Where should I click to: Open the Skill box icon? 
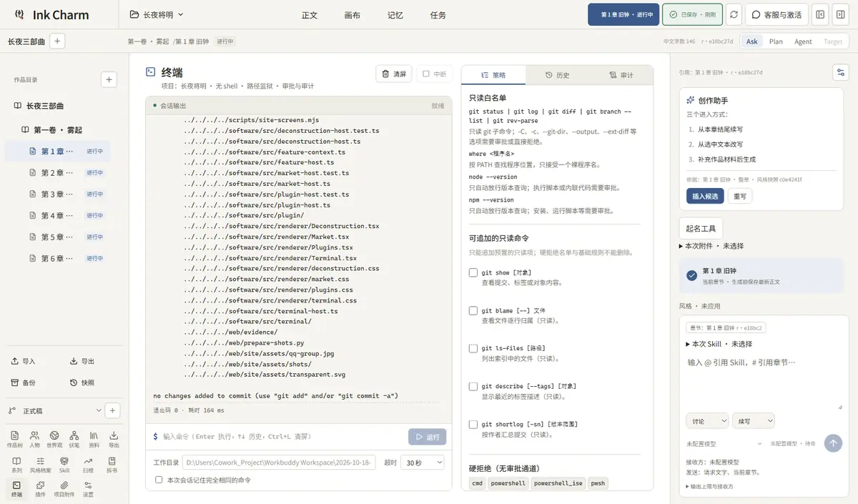[x=64, y=465]
